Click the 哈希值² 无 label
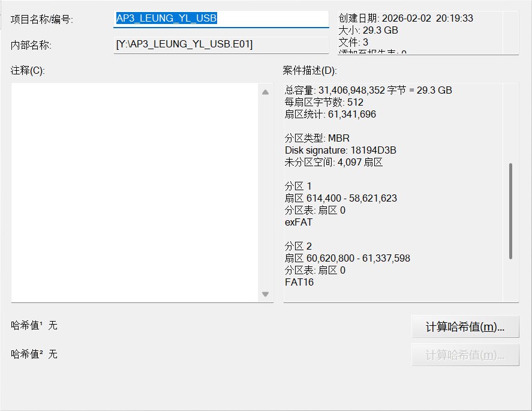 (x=34, y=354)
